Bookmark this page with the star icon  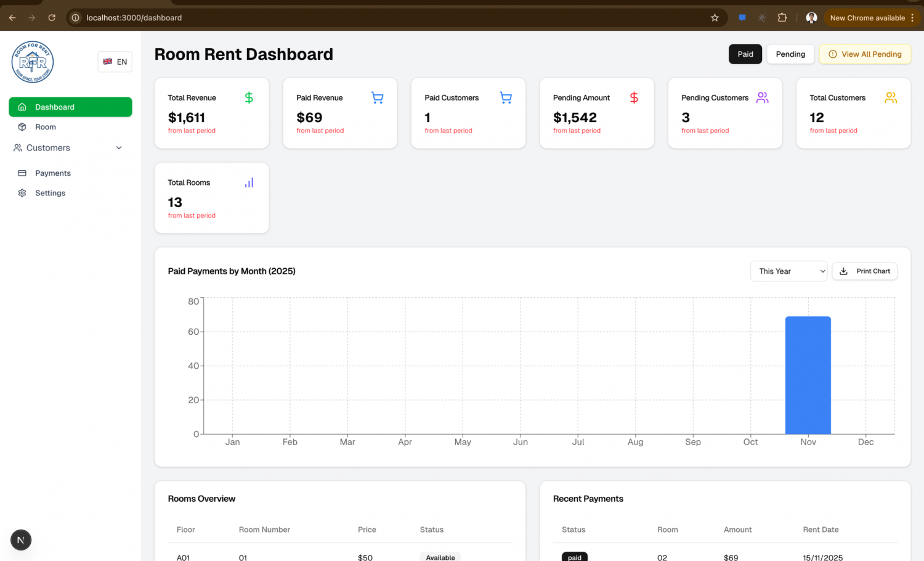[x=715, y=18]
